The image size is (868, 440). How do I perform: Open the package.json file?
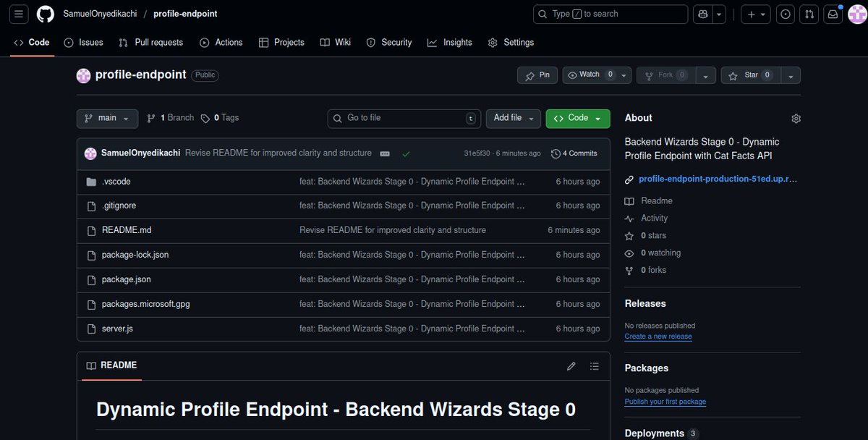tap(127, 279)
